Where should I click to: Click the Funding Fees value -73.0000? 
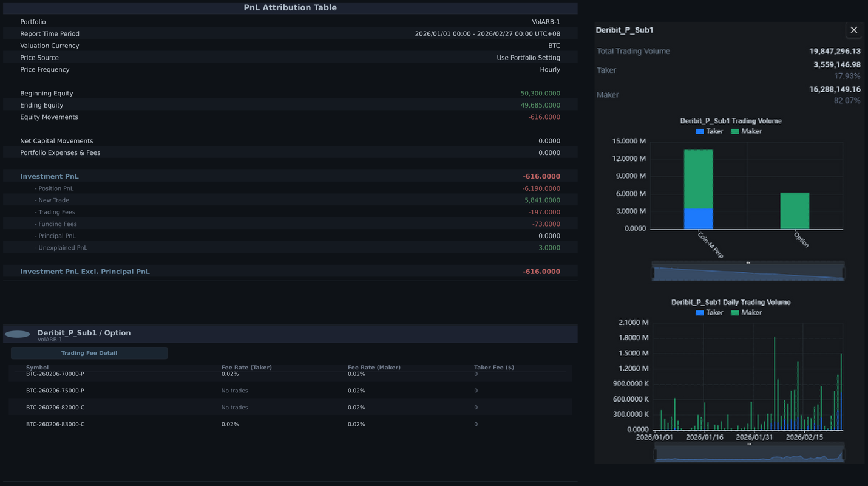coord(546,224)
